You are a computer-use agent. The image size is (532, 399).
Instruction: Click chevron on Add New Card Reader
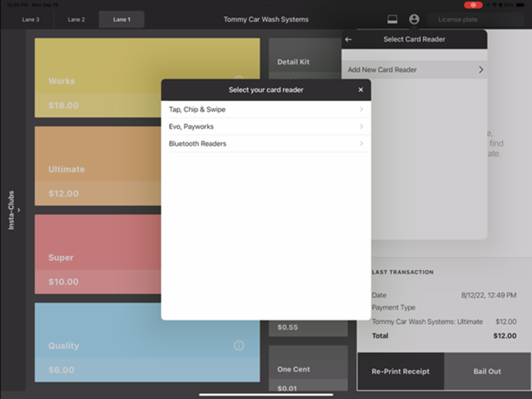[481, 70]
